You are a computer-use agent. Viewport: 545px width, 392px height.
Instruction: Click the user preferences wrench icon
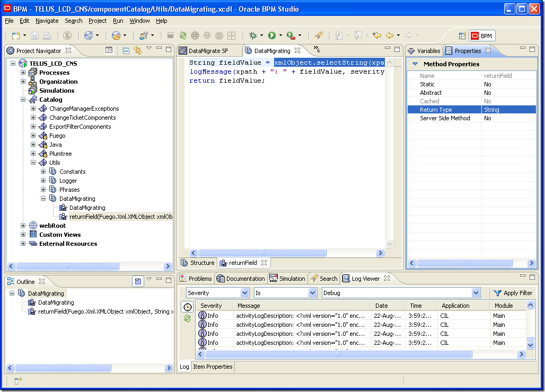pos(144,35)
